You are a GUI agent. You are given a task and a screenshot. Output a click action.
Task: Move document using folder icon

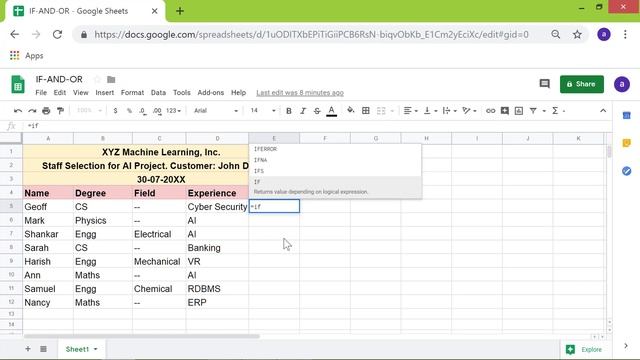click(111, 79)
